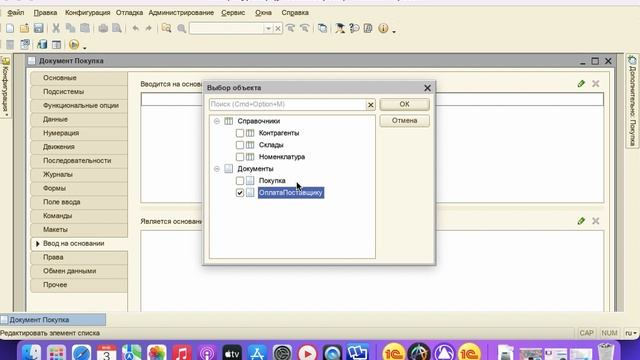Image resolution: width=640 pixels, height=360 pixels.
Task: Switch to the Подсистемы tab
Action: 79,92
